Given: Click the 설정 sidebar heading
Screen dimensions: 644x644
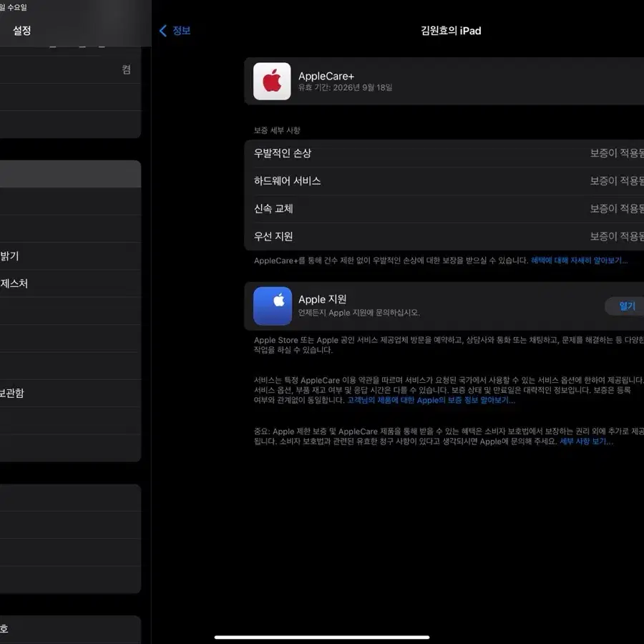Looking at the screenshot, I should point(21,30).
